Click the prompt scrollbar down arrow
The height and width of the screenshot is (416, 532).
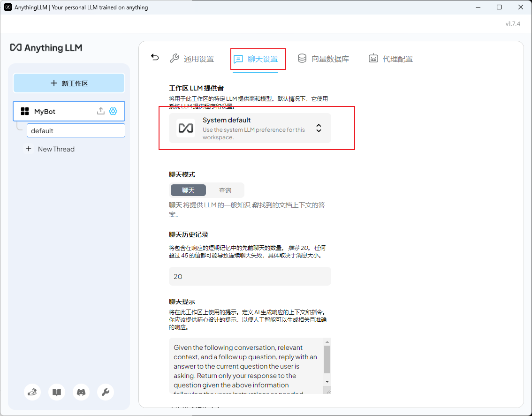coord(327,382)
